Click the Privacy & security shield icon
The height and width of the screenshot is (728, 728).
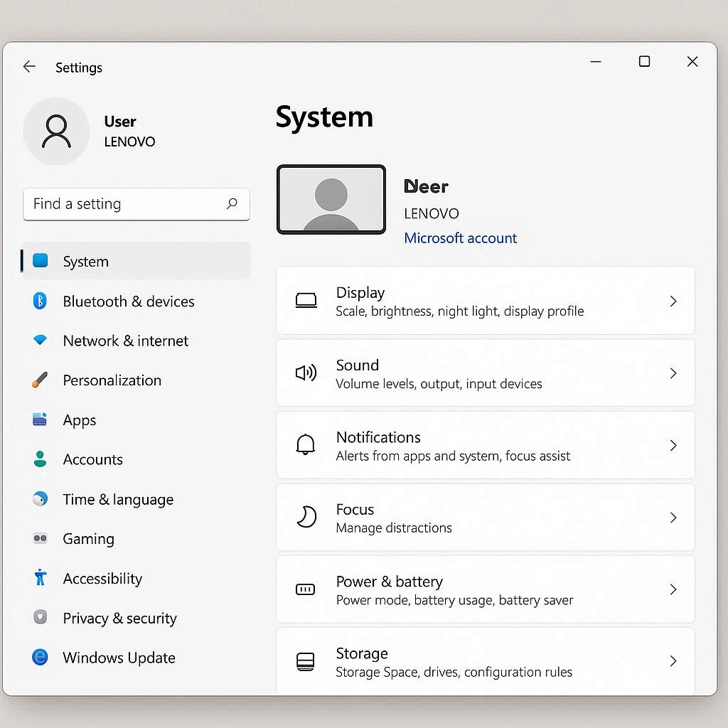point(40,618)
